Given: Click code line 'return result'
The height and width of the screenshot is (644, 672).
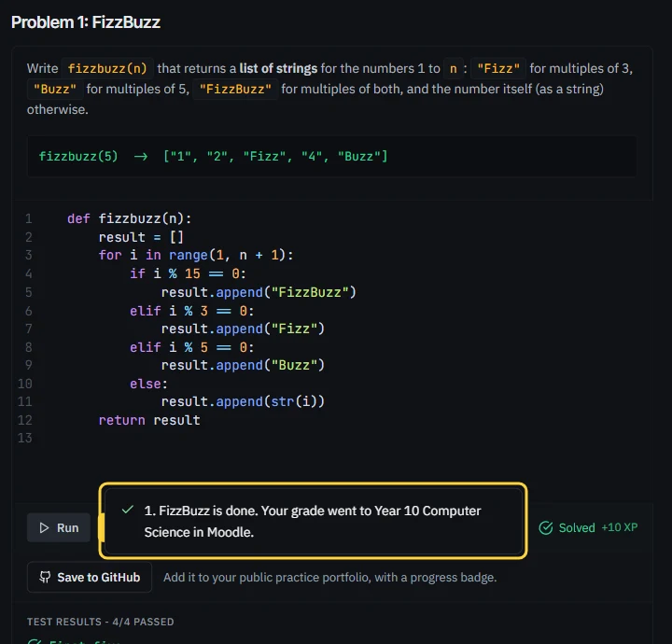Looking at the screenshot, I should coord(149,420).
